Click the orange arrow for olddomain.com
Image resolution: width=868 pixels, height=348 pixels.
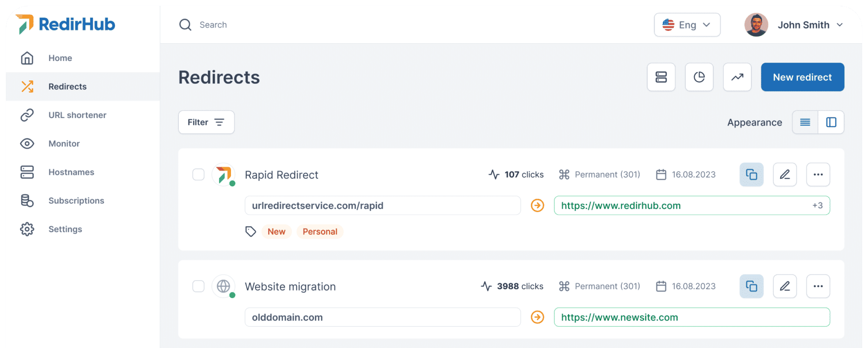pyautogui.click(x=537, y=317)
